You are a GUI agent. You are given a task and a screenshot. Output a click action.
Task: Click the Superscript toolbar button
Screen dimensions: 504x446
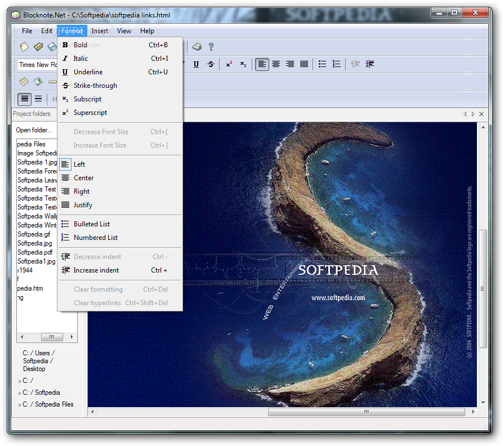(x=229, y=64)
